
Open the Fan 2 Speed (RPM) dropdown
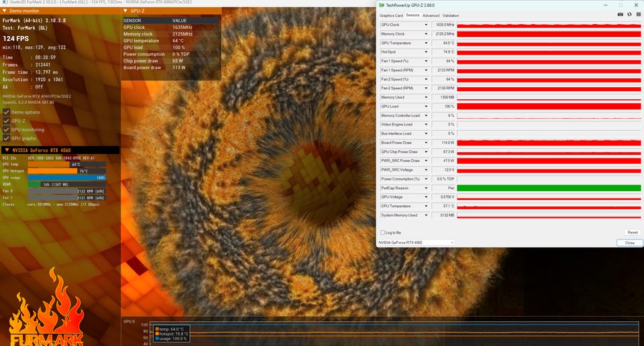click(425, 89)
